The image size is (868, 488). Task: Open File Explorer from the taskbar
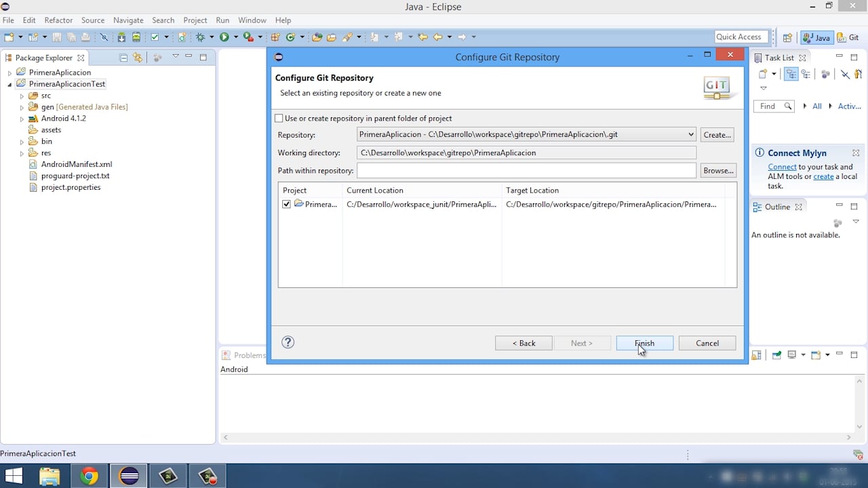click(50, 476)
